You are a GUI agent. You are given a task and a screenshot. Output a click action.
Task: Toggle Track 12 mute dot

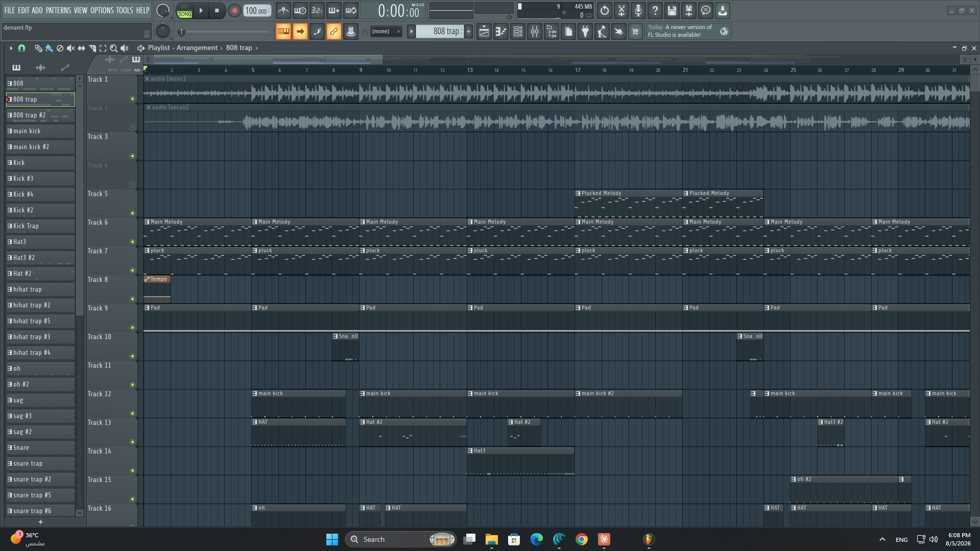tap(132, 414)
